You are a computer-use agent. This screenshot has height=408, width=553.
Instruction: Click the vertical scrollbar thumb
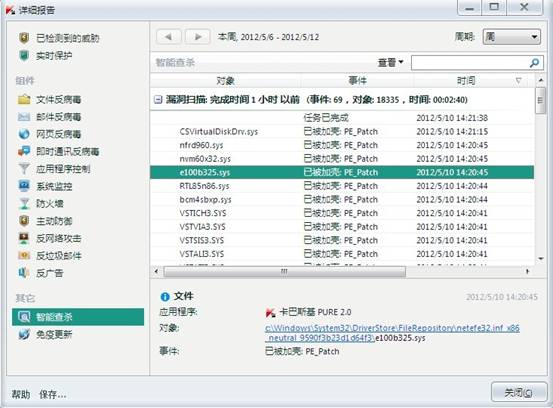[x=540, y=101]
